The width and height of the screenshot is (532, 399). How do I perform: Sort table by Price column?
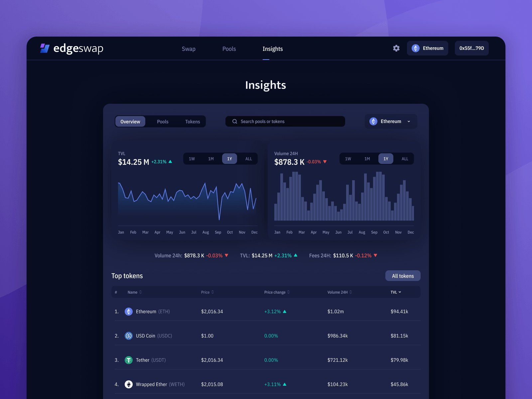click(207, 292)
